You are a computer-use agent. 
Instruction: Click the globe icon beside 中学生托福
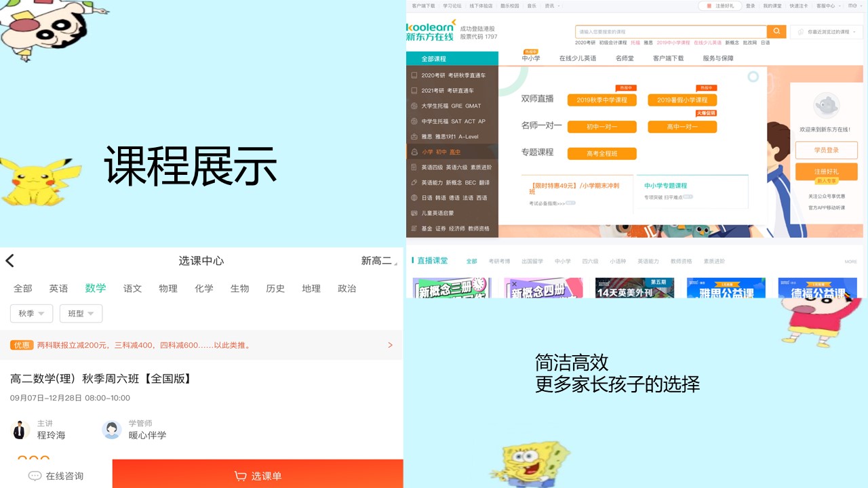coord(414,121)
